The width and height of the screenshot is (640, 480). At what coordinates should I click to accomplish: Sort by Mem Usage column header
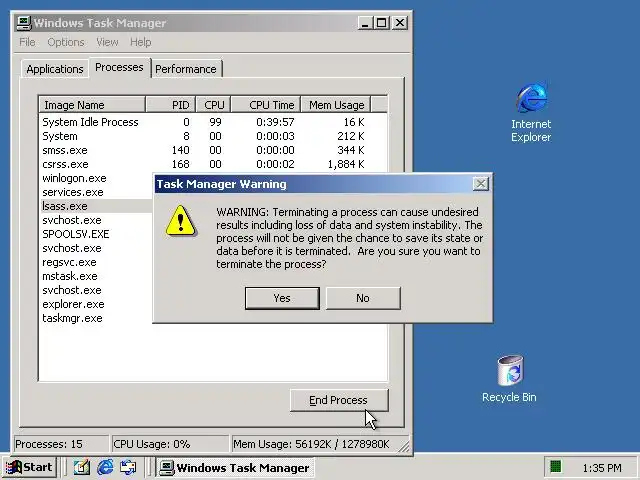point(336,105)
